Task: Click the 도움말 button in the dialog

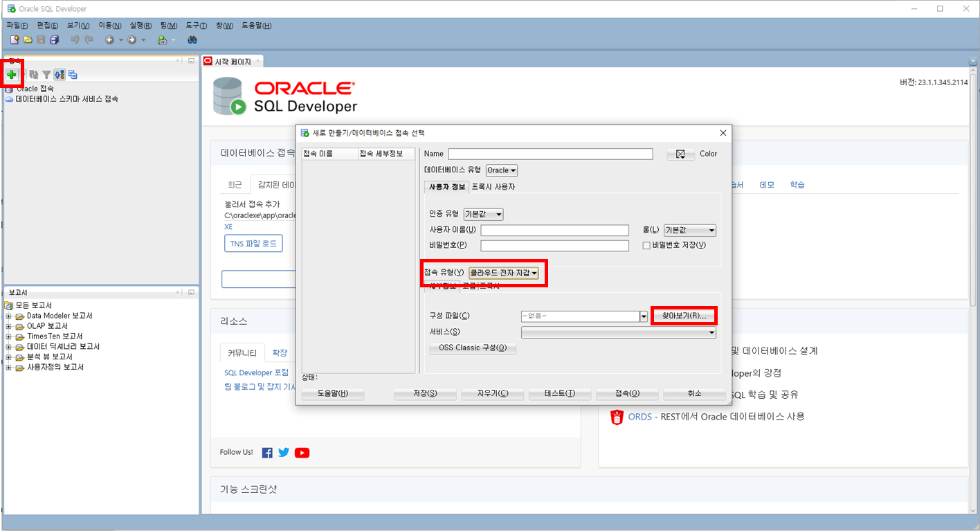Action: 332,393
